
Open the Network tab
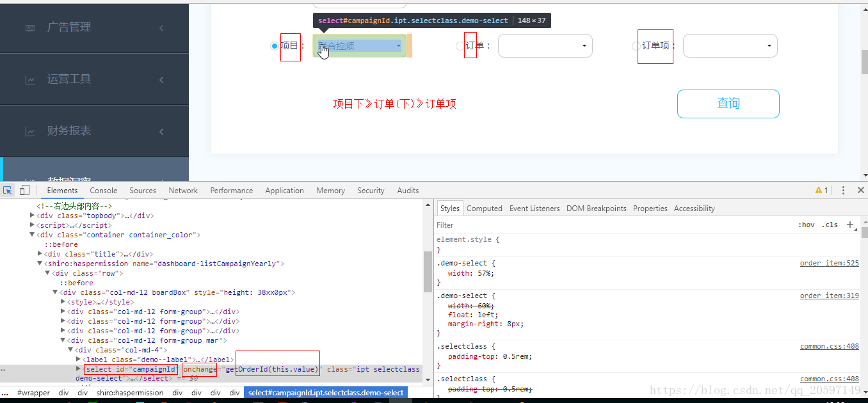pos(183,190)
